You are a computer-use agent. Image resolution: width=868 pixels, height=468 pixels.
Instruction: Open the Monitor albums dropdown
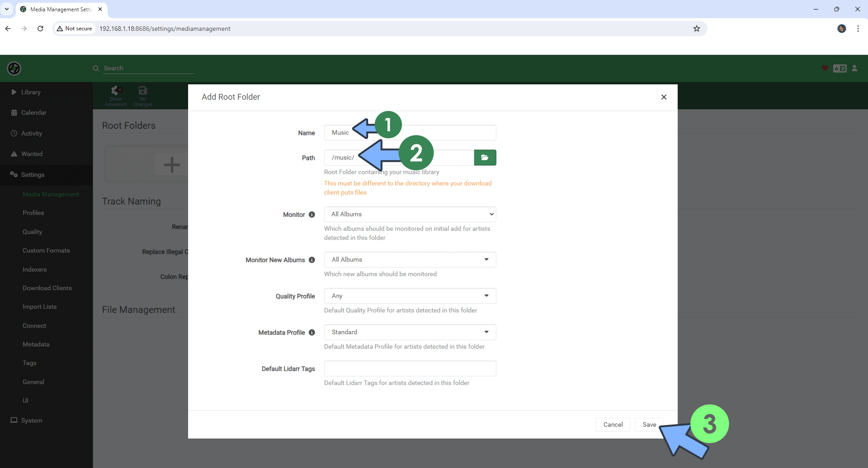click(409, 214)
